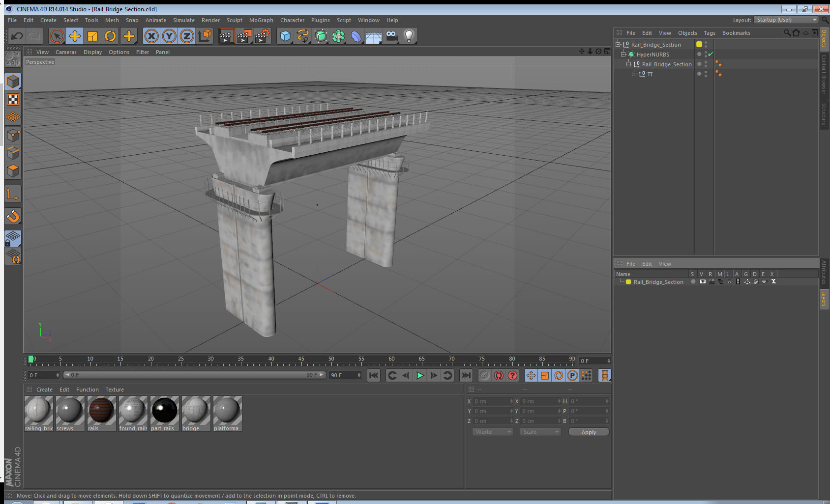Switch to Model mode
The width and height of the screenshot is (830, 504).
pyautogui.click(x=13, y=82)
